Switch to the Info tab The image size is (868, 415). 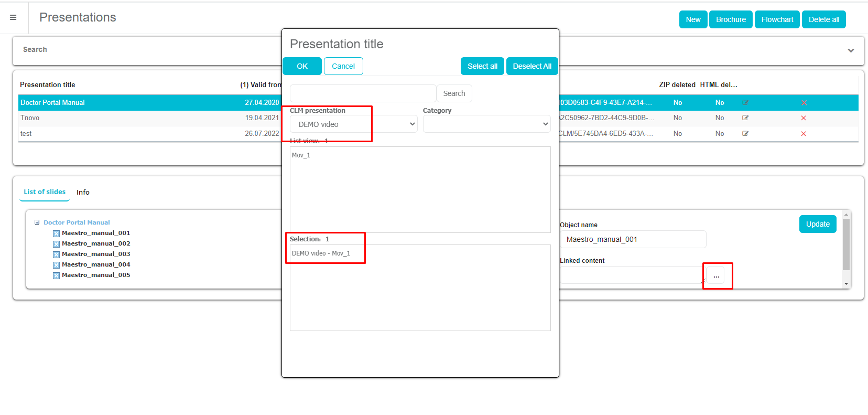(x=83, y=193)
